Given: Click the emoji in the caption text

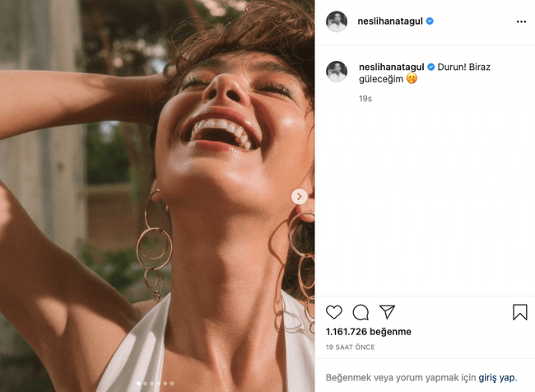Looking at the screenshot, I should click(412, 80).
